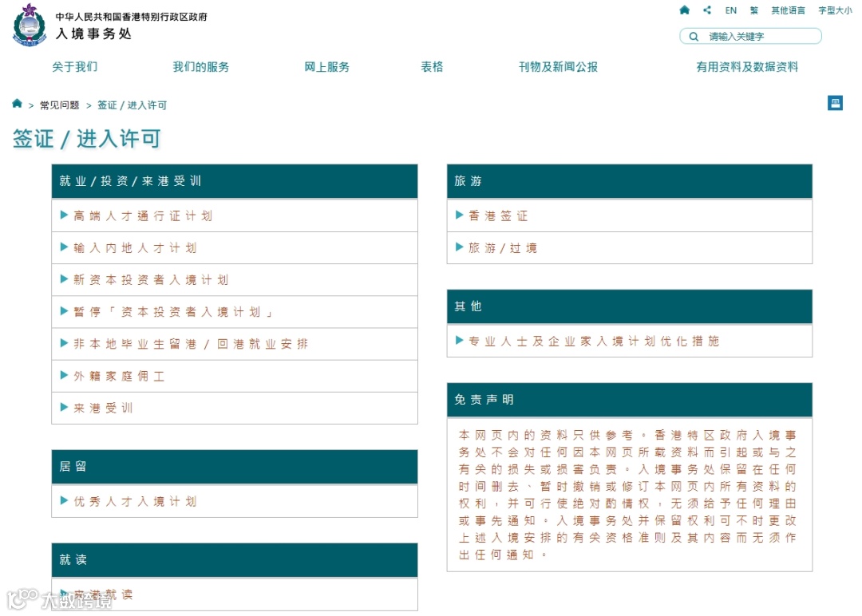Expand 来港受训 item
The width and height of the screenshot is (862, 616).
235,408
